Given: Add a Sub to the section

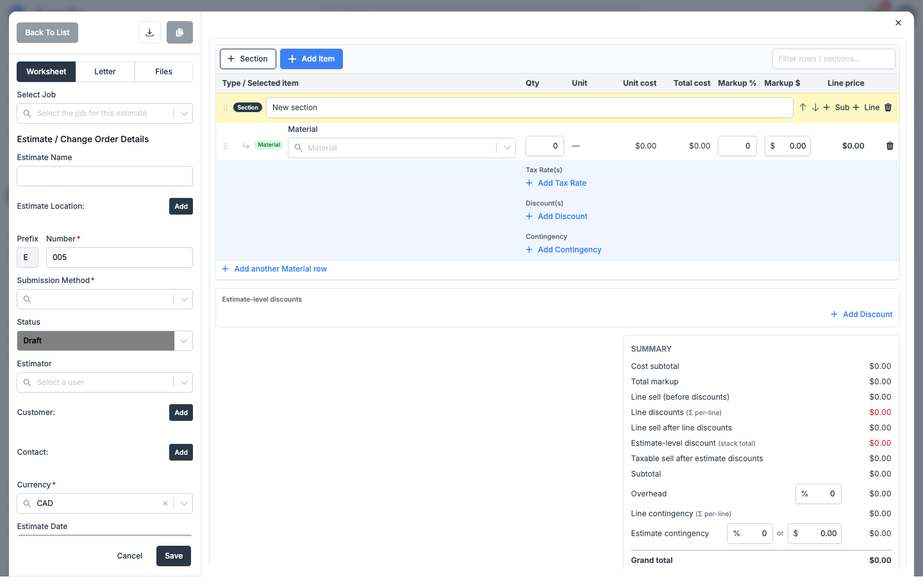Looking at the screenshot, I should tap(836, 108).
